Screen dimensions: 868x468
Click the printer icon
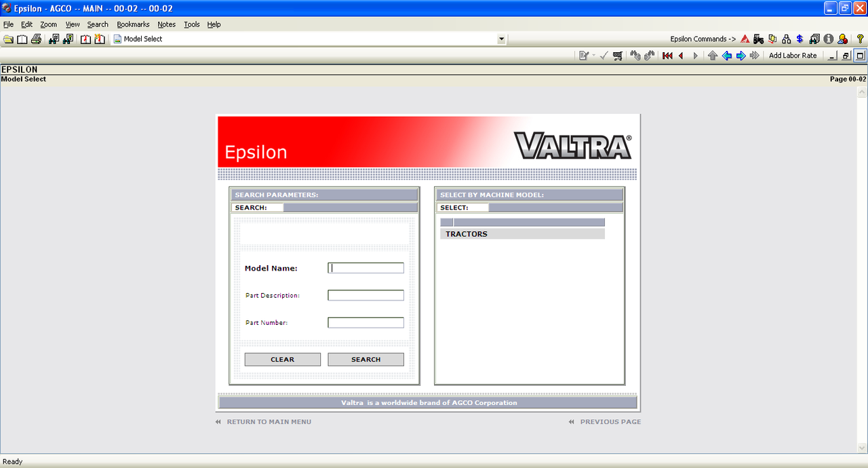37,39
